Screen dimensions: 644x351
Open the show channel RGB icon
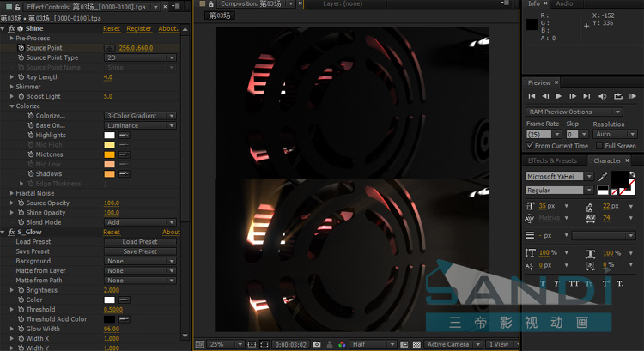point(342,344)
